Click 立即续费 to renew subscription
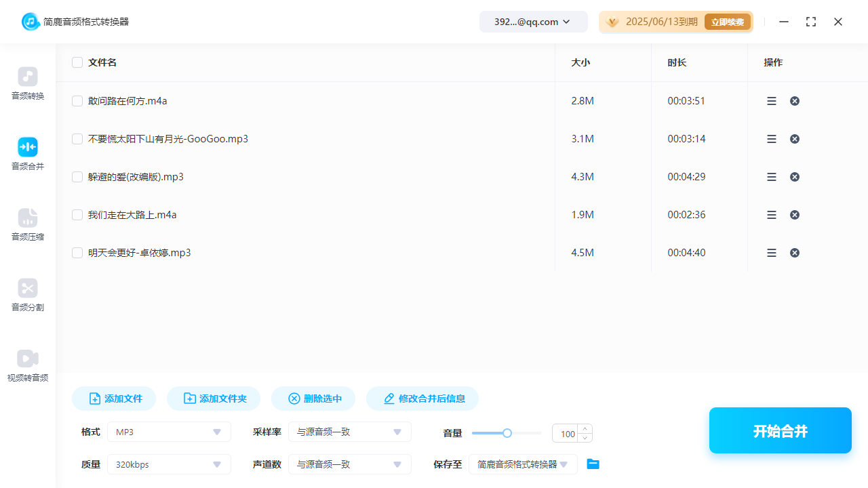The width and height of the screenshot is (868, 488). coord(727,21)
